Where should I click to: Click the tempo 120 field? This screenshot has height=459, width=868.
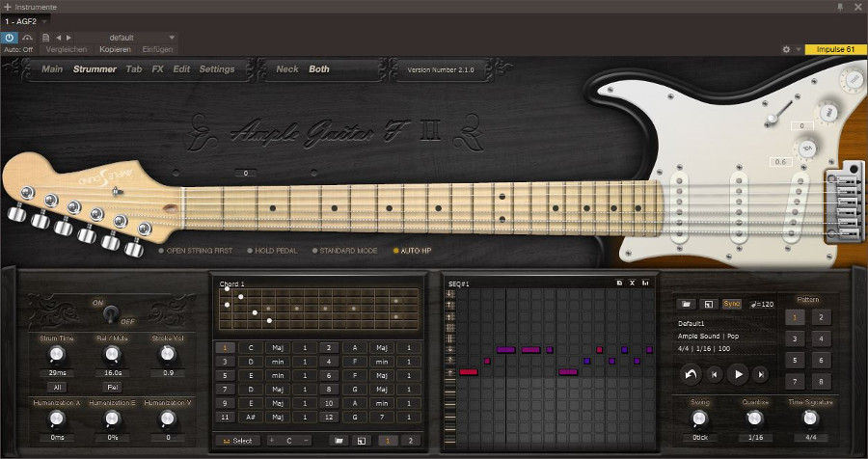point(762,304)
